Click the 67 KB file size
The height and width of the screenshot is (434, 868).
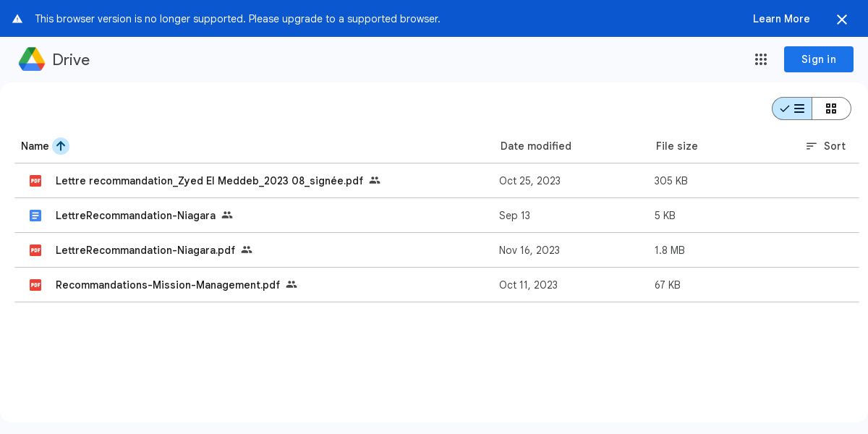click(668, 285)
